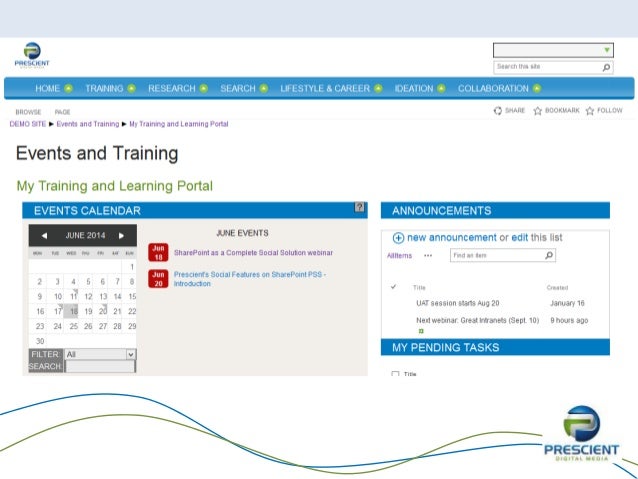Toggle the My Pending Tasks Title checkbox
This screenshot has width=638, height=479.
tap(395, 374)
